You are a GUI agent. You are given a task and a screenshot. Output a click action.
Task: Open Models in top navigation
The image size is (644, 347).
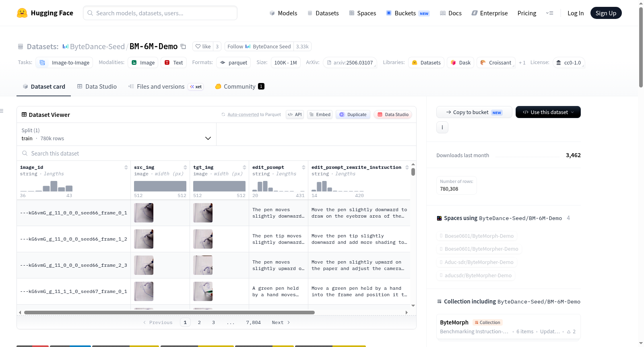(x=283, y=13)
